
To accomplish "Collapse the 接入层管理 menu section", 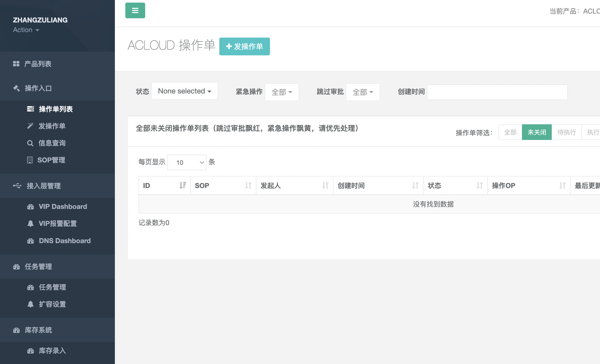I will click(x=57, y=186).
